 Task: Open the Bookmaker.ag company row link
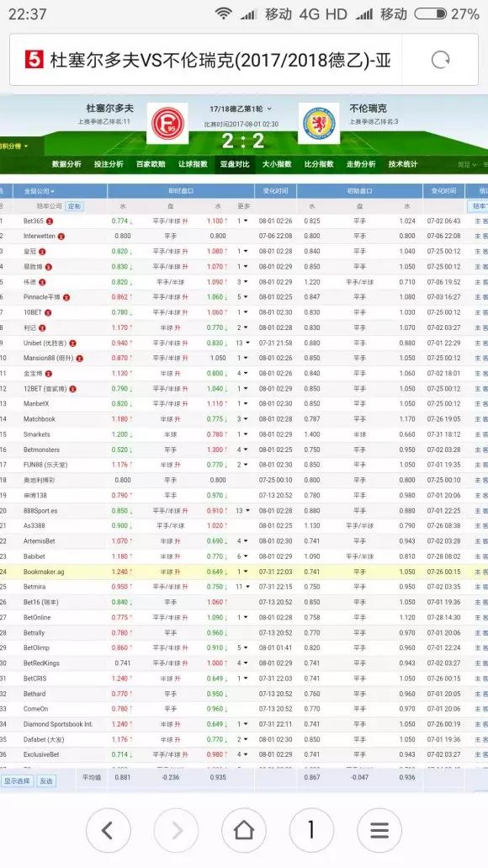click(44, 572)
